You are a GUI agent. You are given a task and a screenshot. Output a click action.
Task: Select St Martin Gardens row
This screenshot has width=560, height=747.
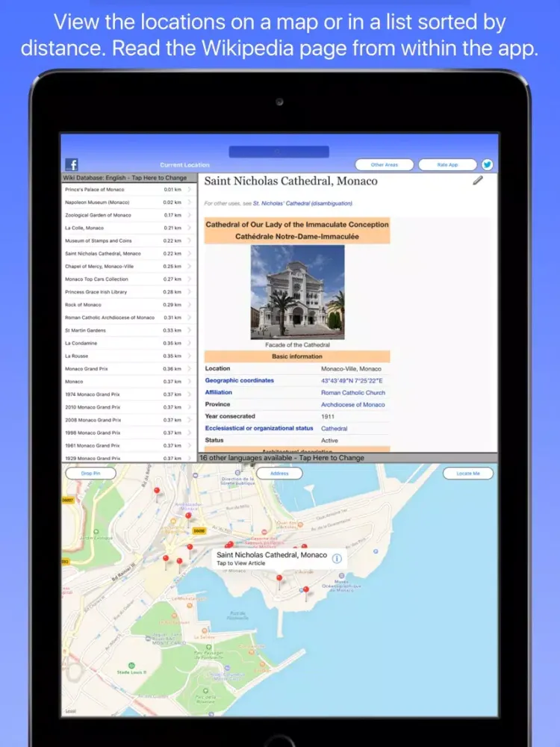129,330
